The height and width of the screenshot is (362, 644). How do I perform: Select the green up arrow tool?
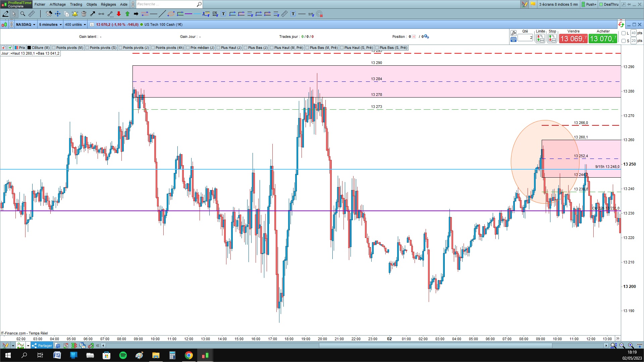(127, 14)
